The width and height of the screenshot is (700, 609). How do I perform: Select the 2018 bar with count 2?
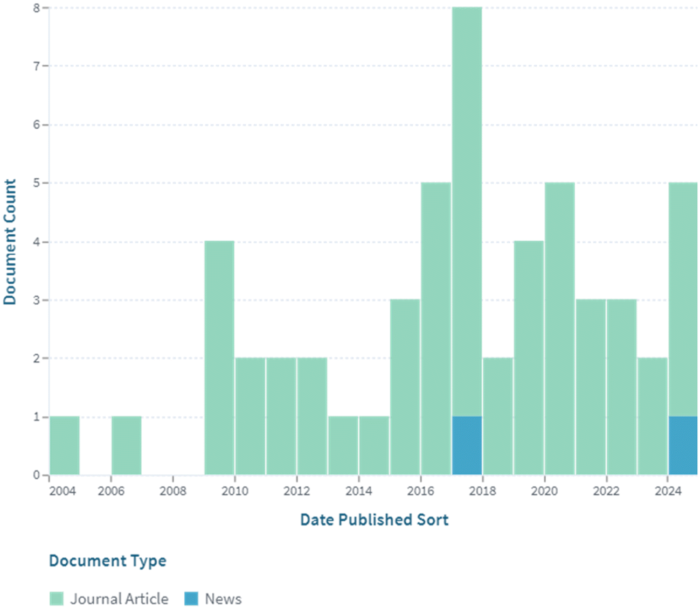(498, 416)
